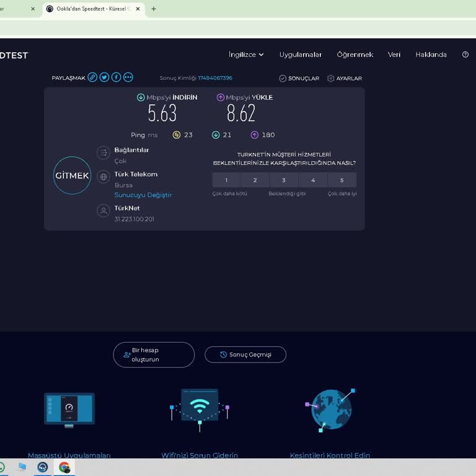
Task: Rate TurkNet customer service 5
Action: [342, 180]
